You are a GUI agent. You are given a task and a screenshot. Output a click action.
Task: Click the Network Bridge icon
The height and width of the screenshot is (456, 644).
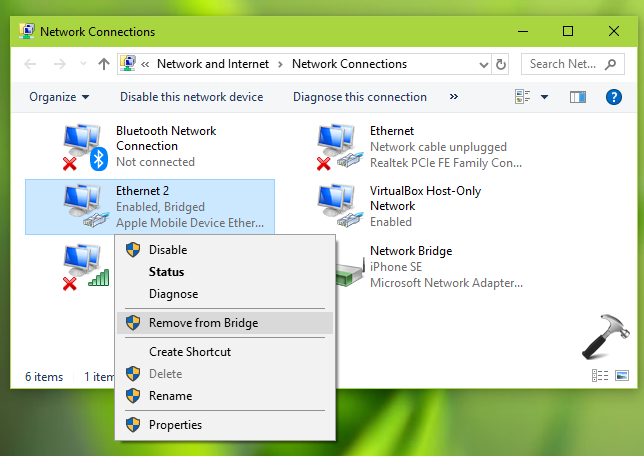(x=338, y=267)
